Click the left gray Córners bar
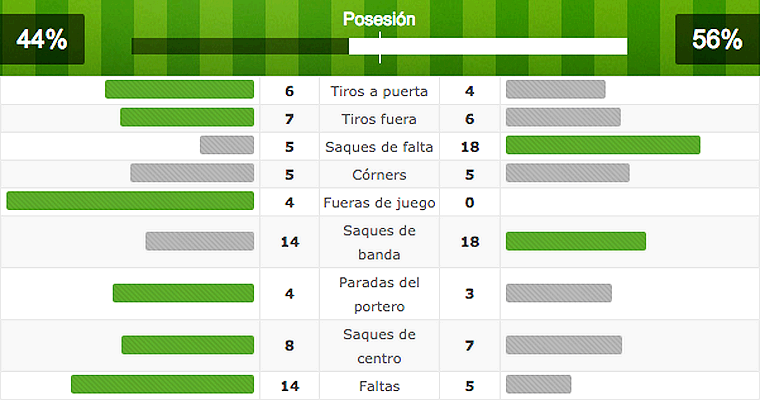This screenshot has width=760, height=400. pyautogui.click(x=192, y=173)
